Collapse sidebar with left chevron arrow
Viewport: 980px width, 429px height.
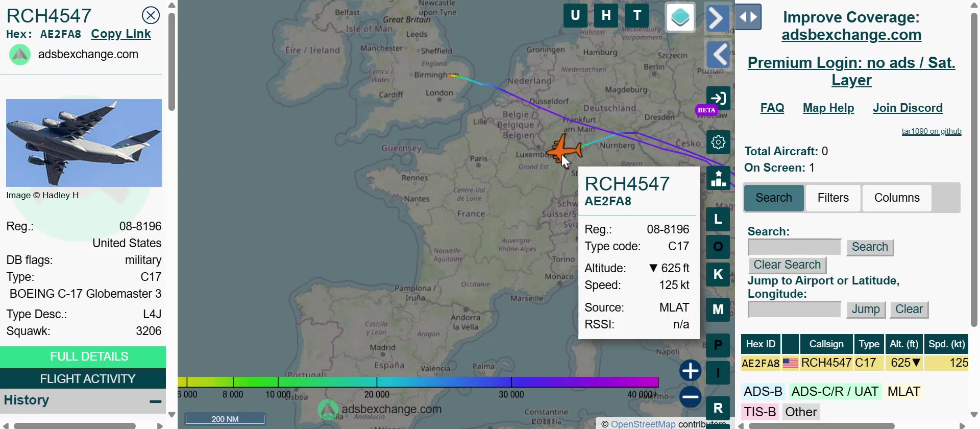718,54
